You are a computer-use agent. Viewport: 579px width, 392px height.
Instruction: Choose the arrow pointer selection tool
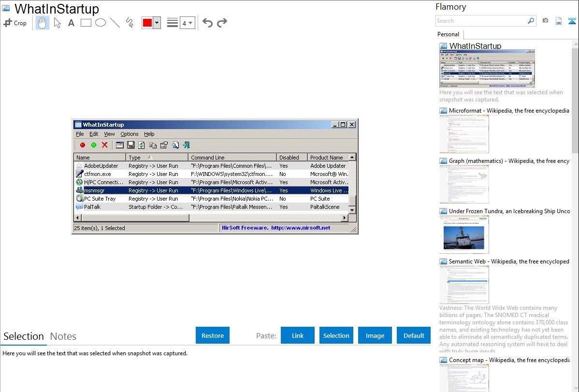coord(57,23)
